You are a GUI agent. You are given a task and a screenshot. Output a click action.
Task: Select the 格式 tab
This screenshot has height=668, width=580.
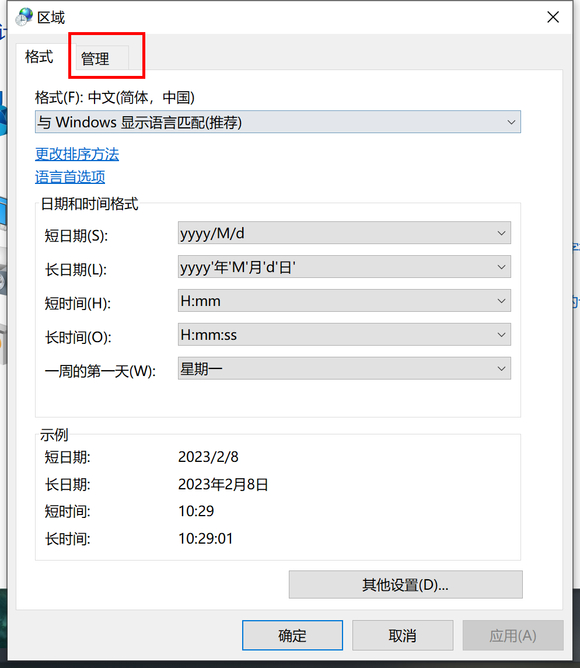(x=39, y=57)
